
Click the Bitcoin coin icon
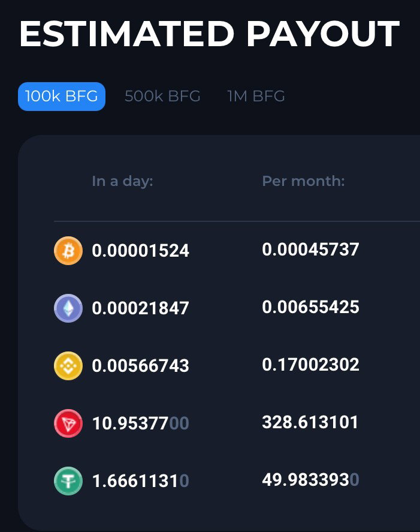68,251
